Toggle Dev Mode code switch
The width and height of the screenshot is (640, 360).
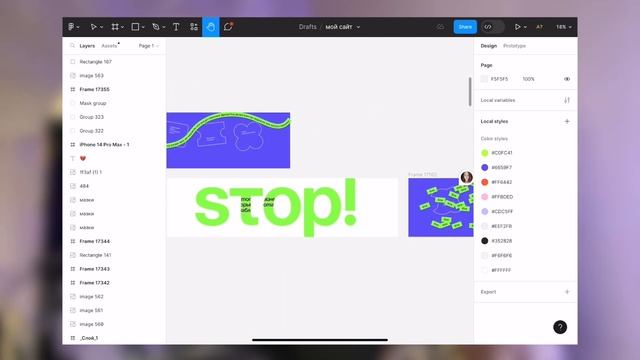492,27
